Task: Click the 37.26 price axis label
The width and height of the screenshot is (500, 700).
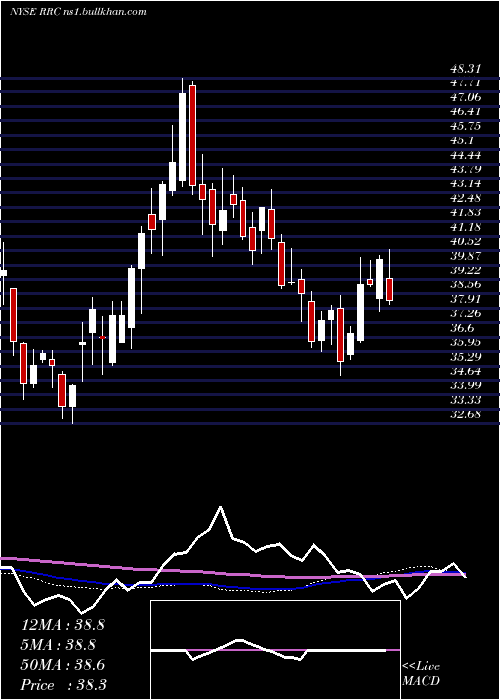Action: [x=465, y=313]
